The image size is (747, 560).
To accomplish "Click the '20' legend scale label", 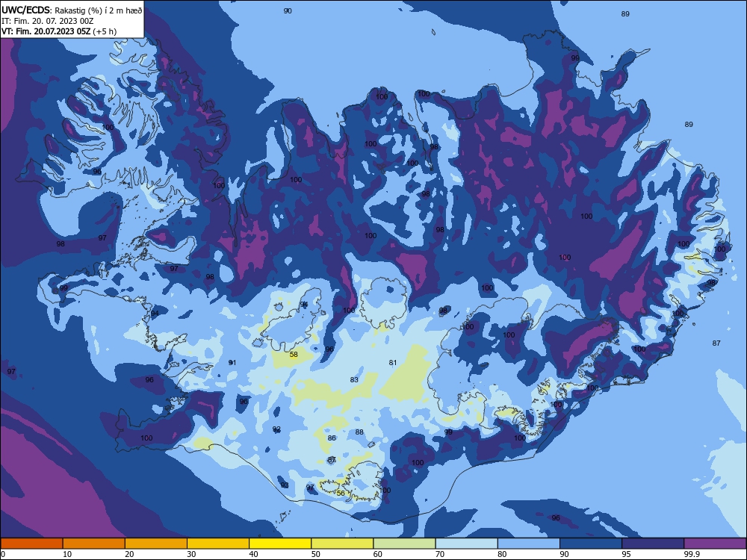I will [129, 554].
